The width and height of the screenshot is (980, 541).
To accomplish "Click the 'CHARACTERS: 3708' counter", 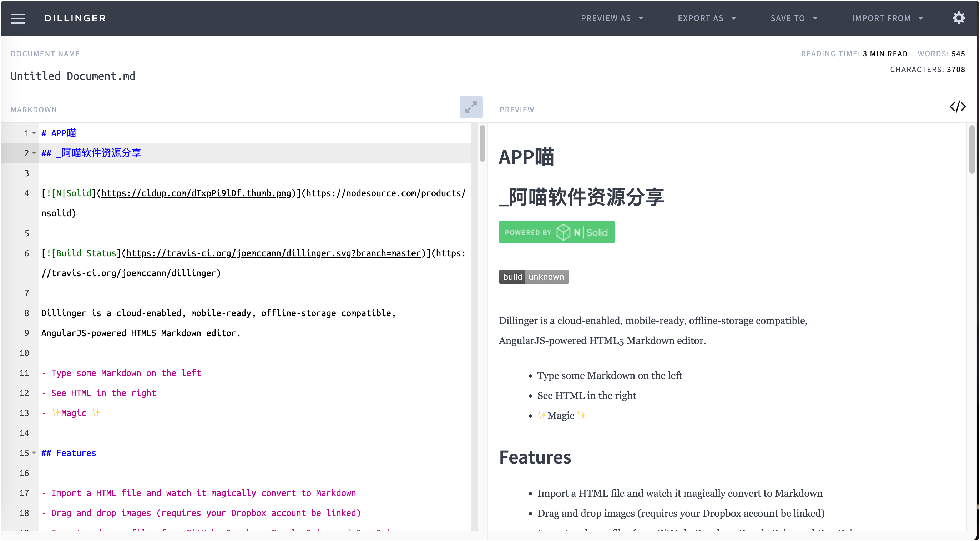I will pos(927,70).
